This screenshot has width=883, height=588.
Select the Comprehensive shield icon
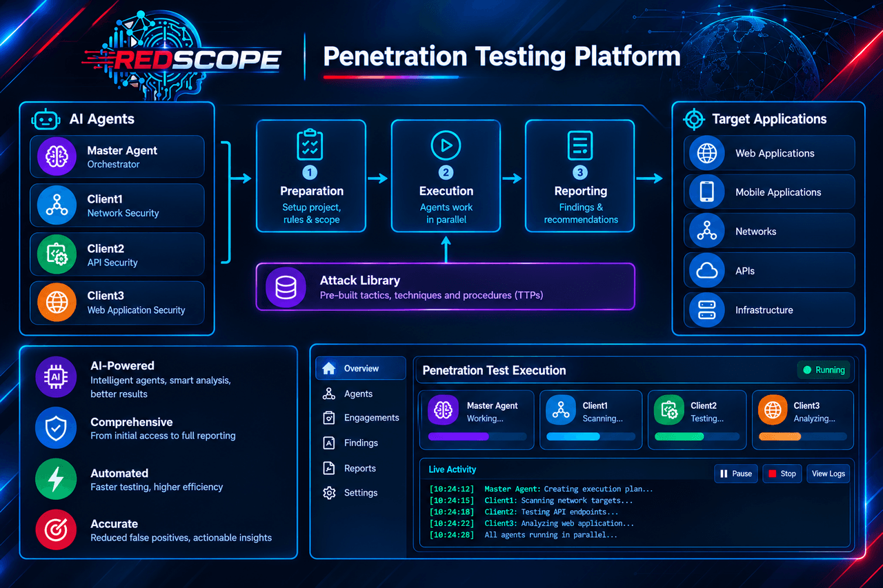[56, 428]
